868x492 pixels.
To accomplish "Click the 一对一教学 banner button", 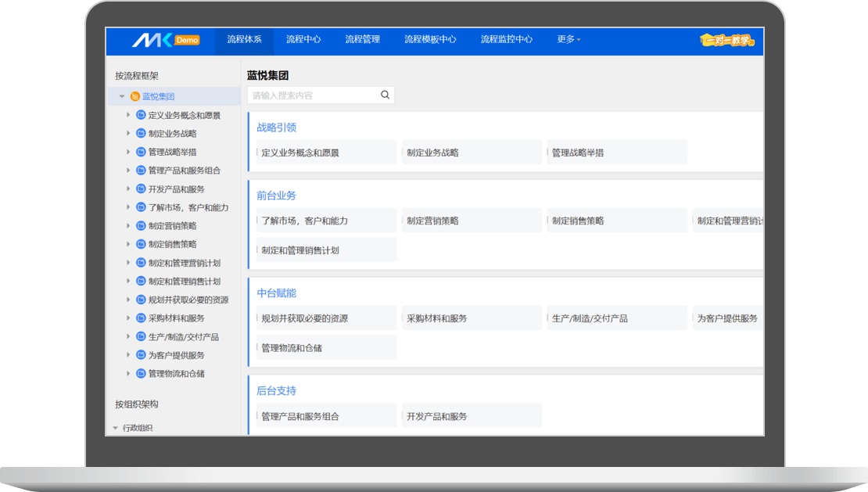I will pyautogui.click(x=727, y=40).
